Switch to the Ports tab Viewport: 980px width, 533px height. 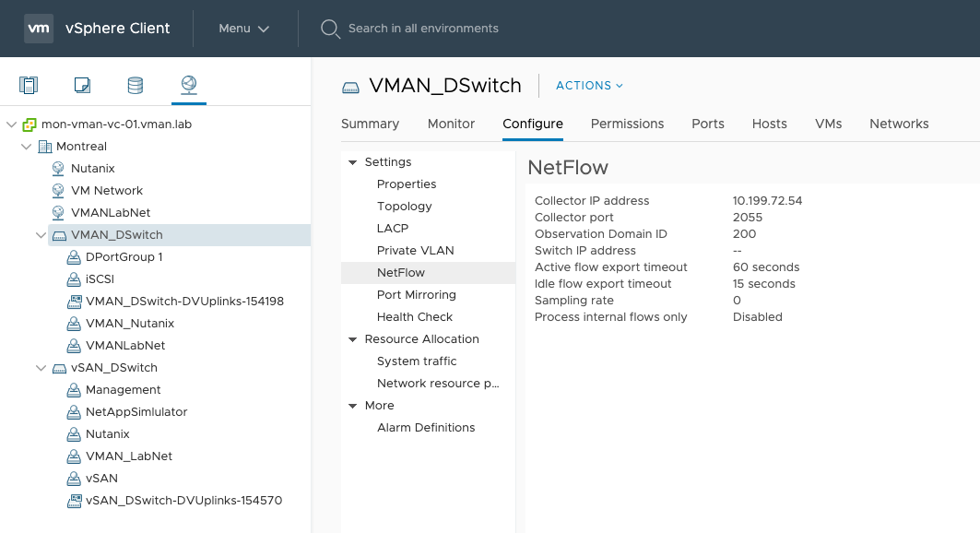(708, 124)
